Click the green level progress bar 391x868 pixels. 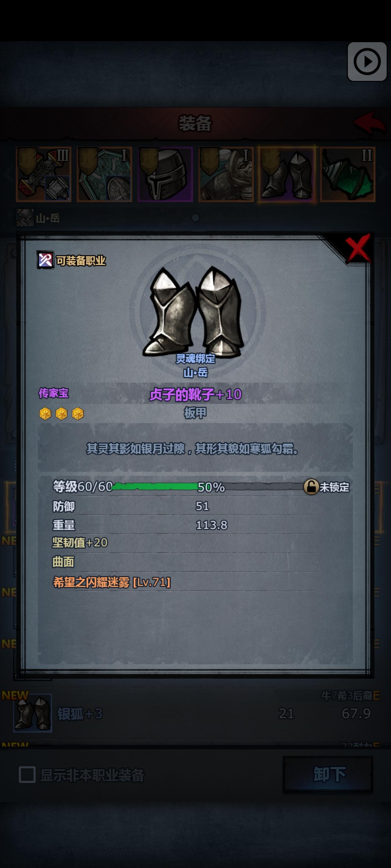(209, 487)
